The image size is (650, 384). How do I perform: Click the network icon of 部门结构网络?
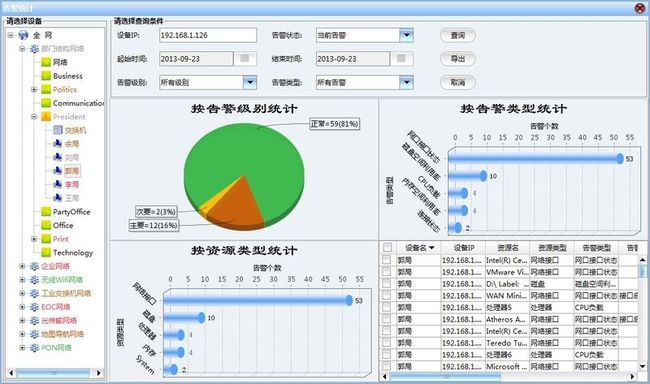34,49
